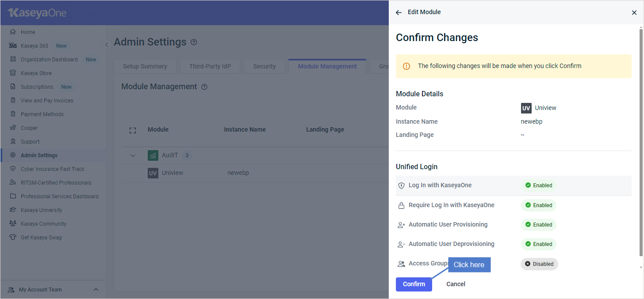The image size is (644, 299).
Task: Click the Landing Page column header
Action: point(325,129)
